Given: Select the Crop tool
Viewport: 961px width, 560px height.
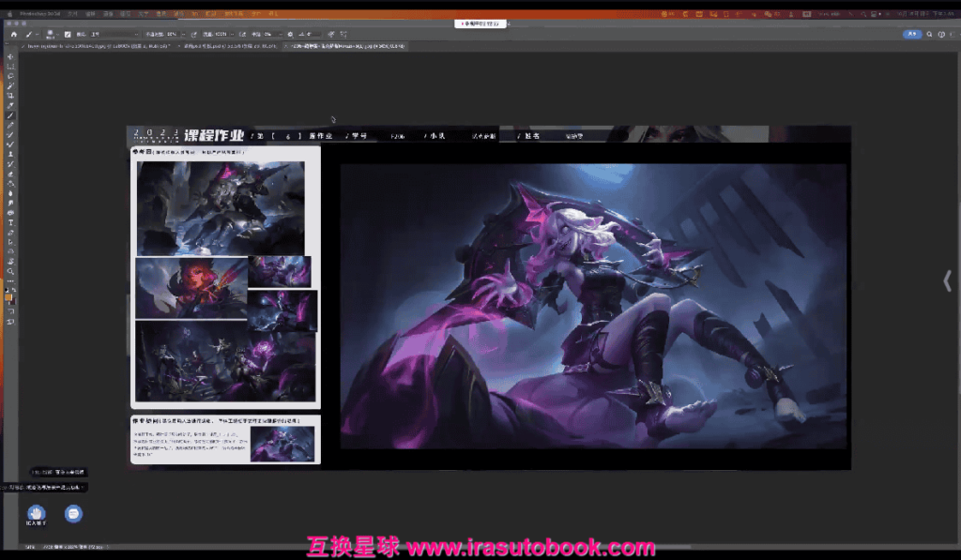Looking at the screenshot, I should (x=10, y=96).
